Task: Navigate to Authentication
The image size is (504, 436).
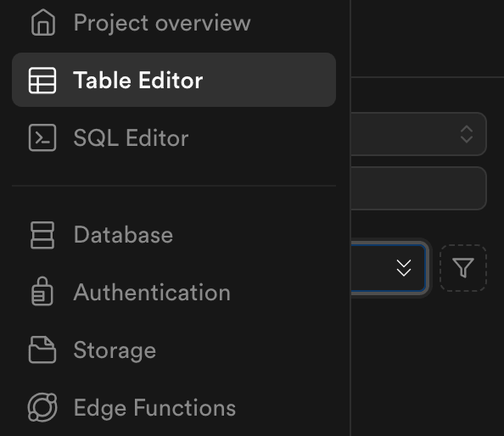Action: coord(152,293)
